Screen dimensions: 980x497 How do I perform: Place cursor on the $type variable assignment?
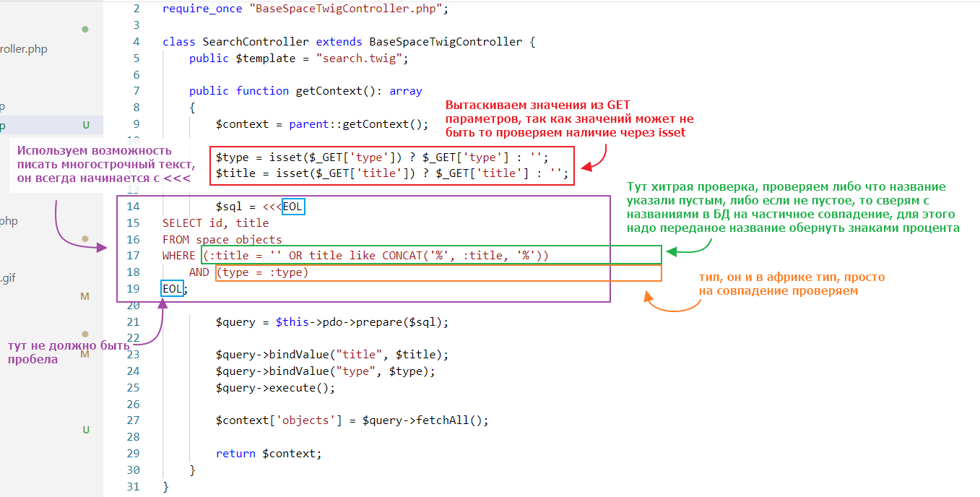coord(233,157)
